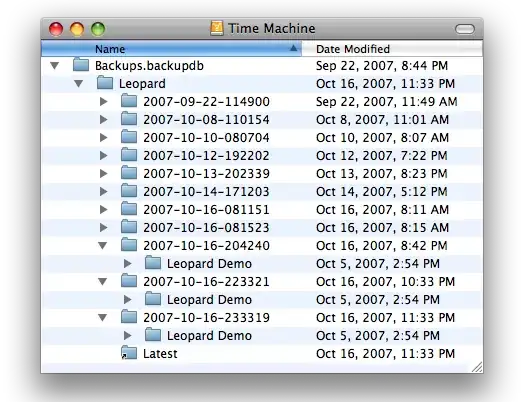Click the toolbar toggle pill button
The image size is (524, 402).
point(465,29)
